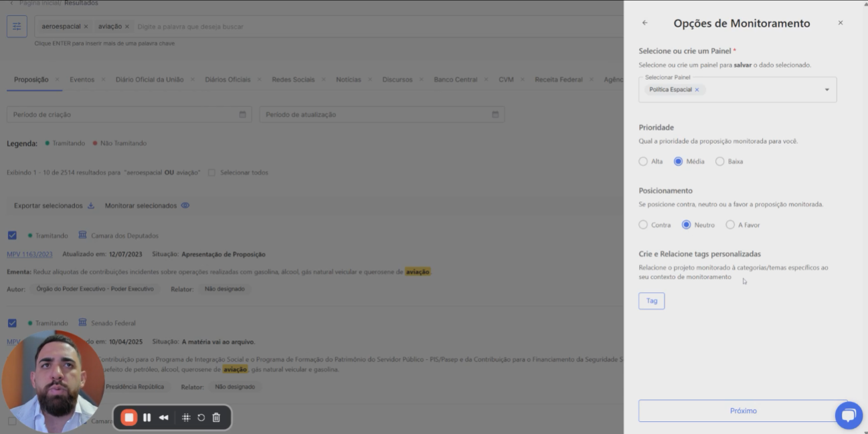Screen dimensions: 868x434
Task: Delete the recording with trash icon
Action: click(216, 417)
